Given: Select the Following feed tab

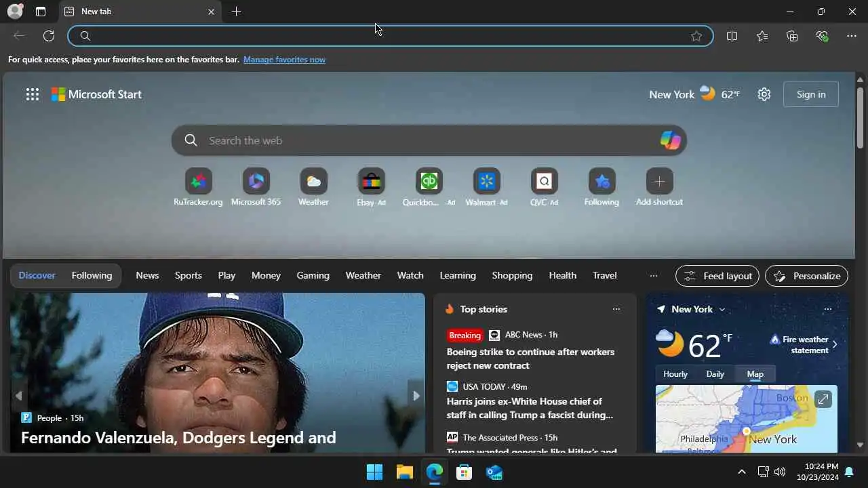Looking at the screenshot, I should [x=92, y=275].
